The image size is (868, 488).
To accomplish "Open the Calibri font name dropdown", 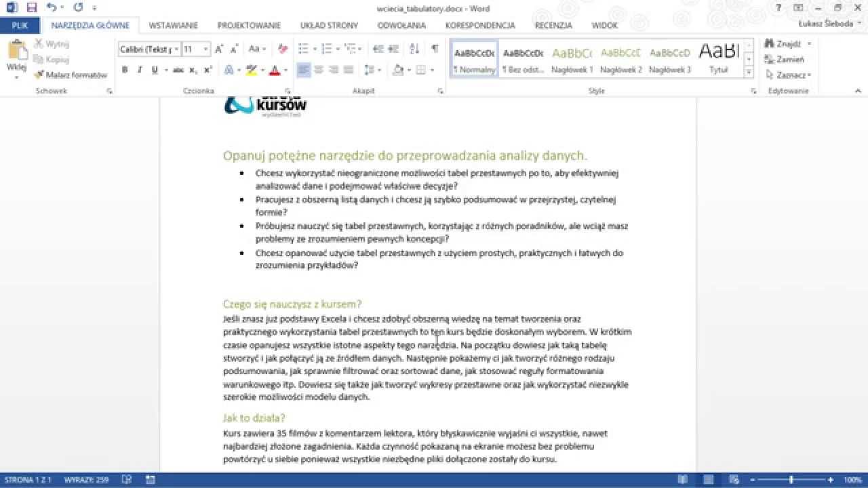I will [176, 49].
